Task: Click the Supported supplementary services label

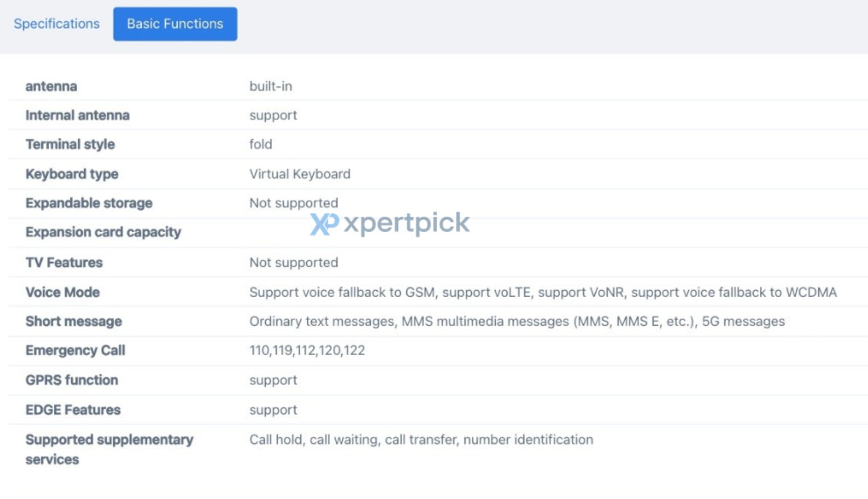Action: tap(109, 449)
